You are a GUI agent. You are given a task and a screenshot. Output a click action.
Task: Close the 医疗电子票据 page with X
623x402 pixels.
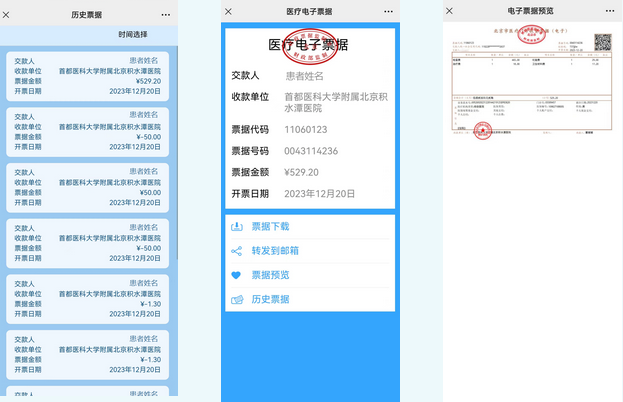[229, 11]
